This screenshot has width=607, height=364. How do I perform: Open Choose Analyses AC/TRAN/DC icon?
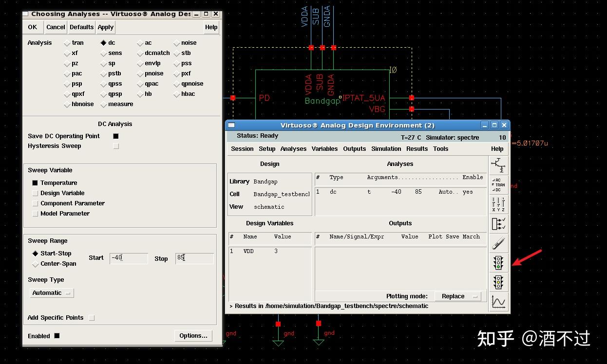(498, 185)
